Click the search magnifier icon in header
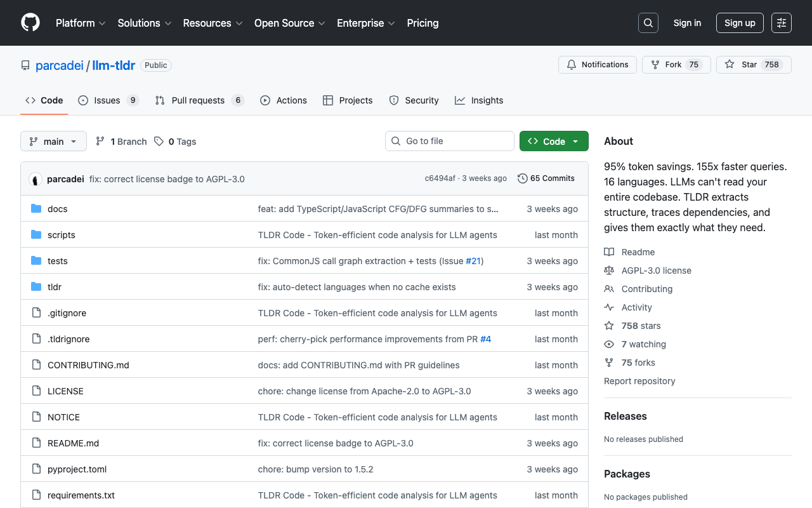This screenshot has width=812, height=508. [648, 22]
